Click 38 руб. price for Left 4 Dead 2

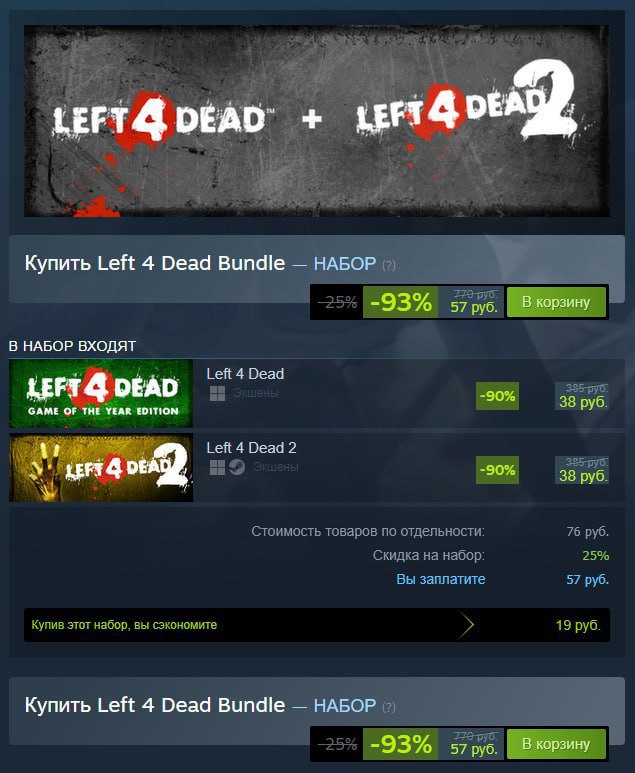[583, 476]
